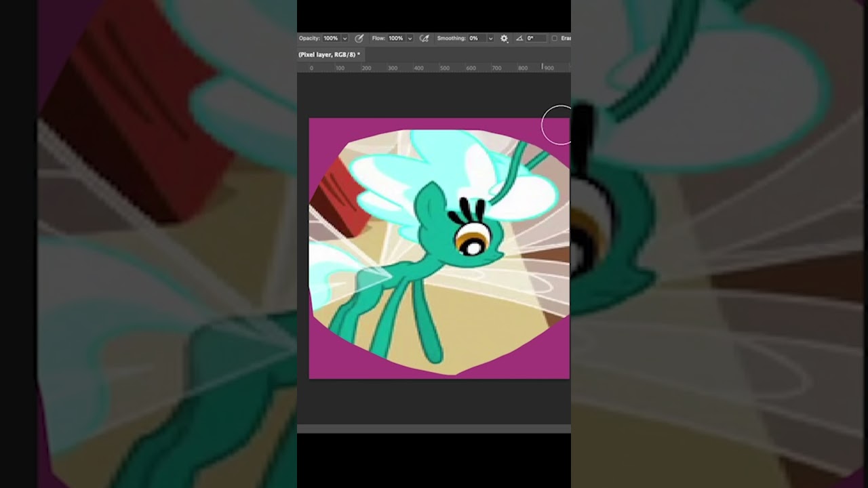This screenshot has width=868, height=488.
Task: Open the Opacity dropdown arrow
Action: click(344, 39)
